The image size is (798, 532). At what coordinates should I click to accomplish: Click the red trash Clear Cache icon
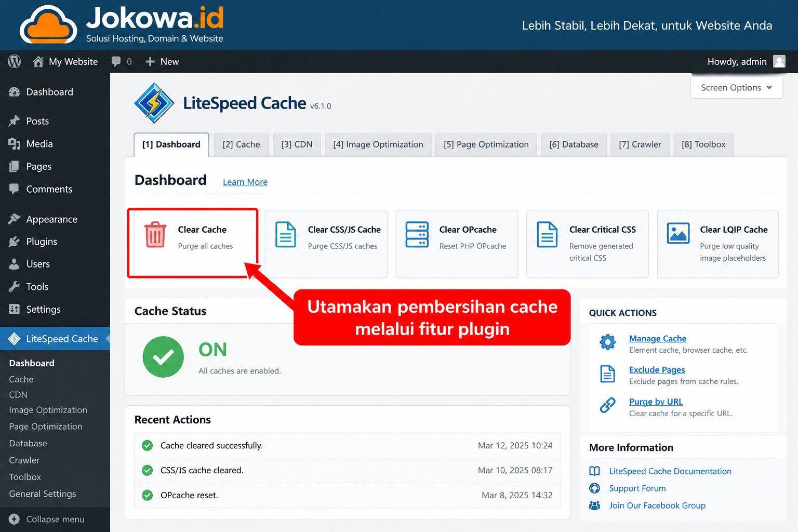tap(155, 235)
